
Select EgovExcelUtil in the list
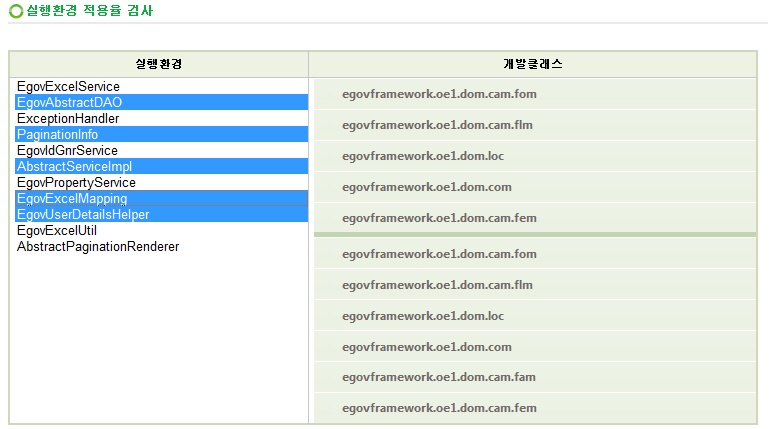pyautogui.click(x=57, y=231)
